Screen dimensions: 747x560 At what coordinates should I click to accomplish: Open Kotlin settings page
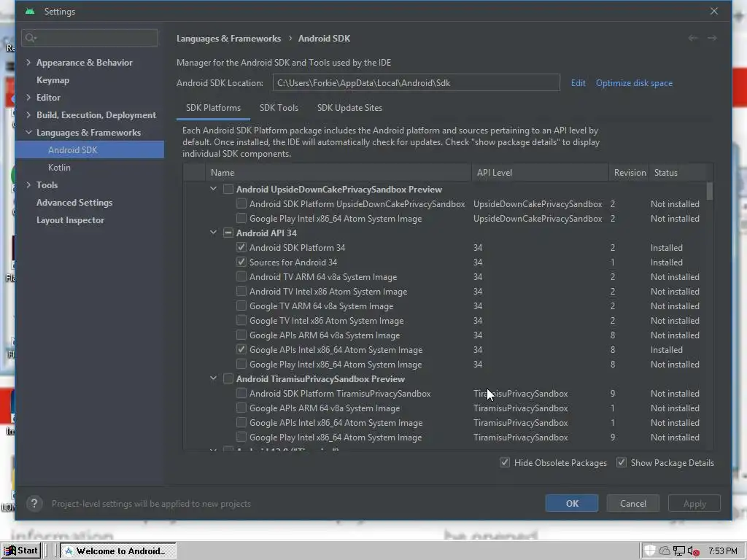(x=59, y=167)
